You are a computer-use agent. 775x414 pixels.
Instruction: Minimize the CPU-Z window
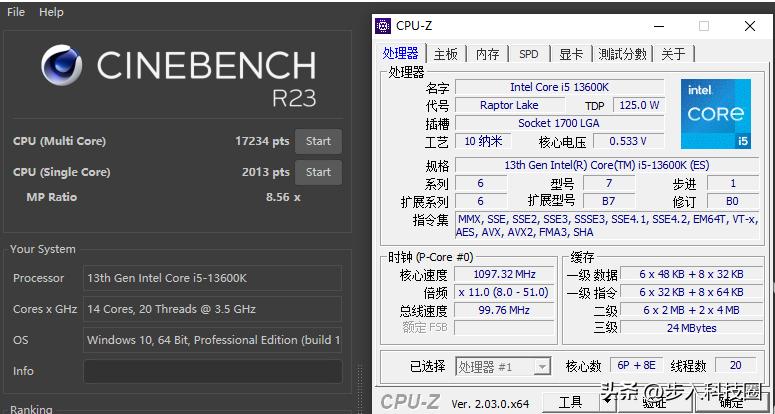[659, 26]
